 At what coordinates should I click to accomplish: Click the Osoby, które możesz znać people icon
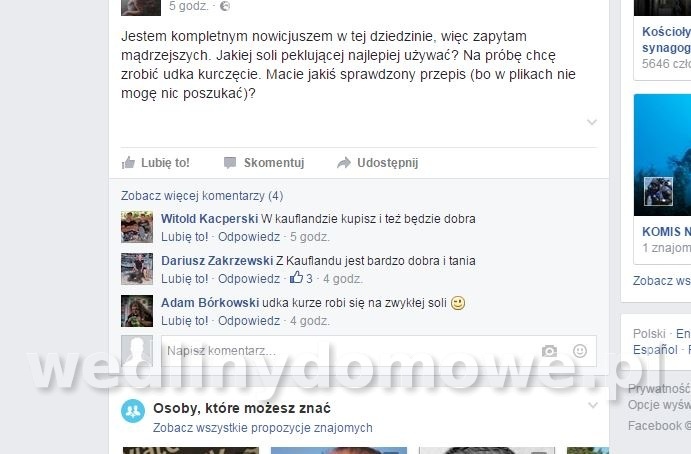133,411
